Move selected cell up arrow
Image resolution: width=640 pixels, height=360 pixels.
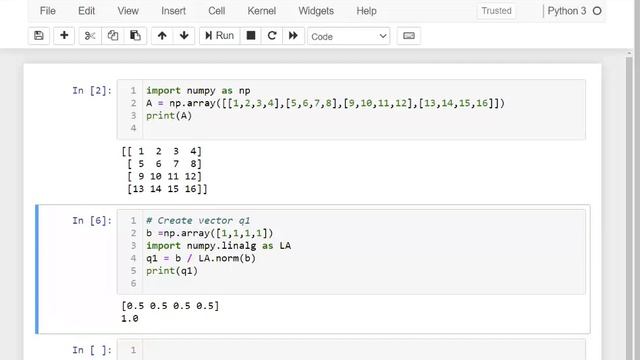(x=162, y=36)
